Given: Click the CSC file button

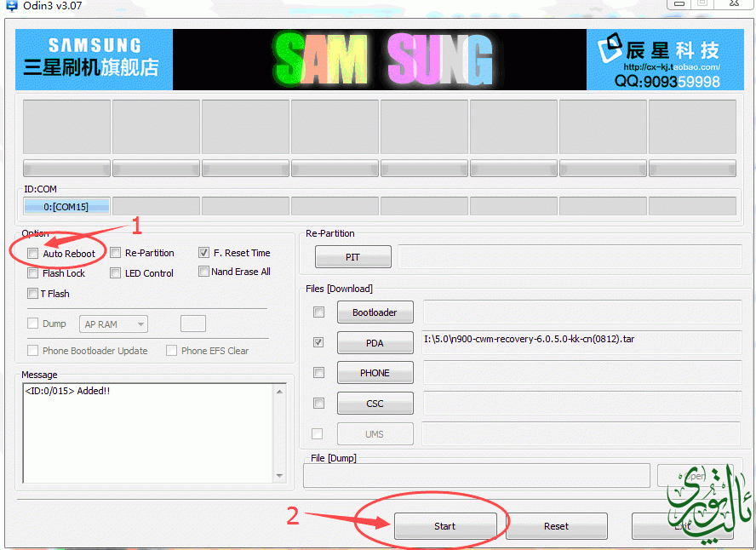Looking at the screenshot, I should pos(375,404).
